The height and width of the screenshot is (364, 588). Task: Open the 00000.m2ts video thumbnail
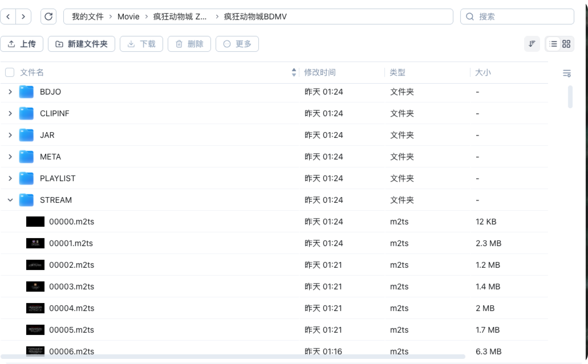coord(35,222)
